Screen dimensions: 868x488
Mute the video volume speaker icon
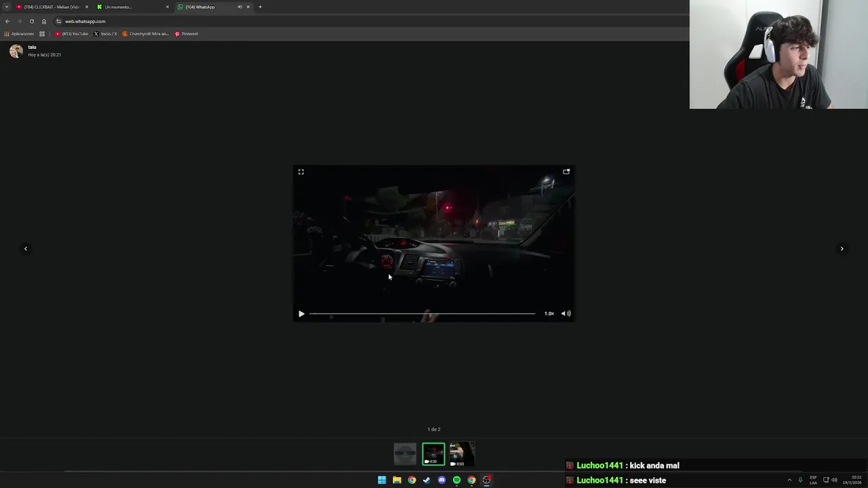[566, 314]
